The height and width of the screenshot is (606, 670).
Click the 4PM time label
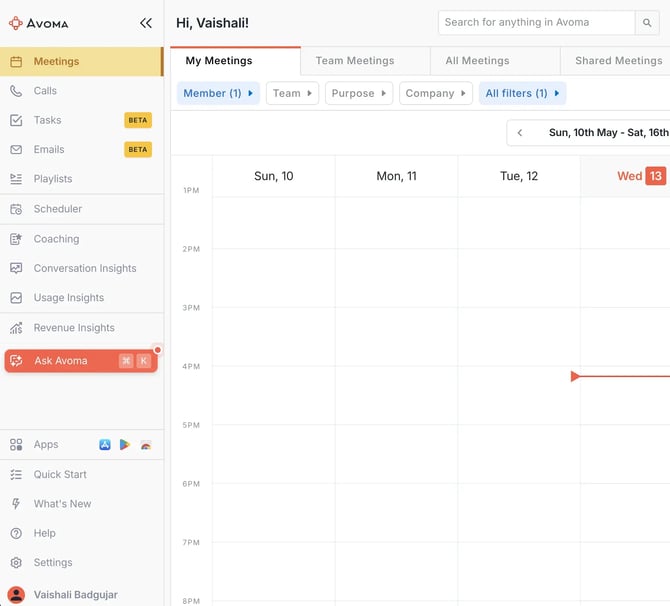point(191,367)
